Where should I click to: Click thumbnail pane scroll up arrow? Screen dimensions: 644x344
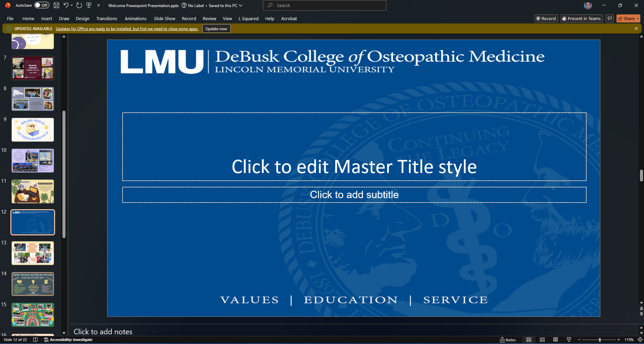64,37
